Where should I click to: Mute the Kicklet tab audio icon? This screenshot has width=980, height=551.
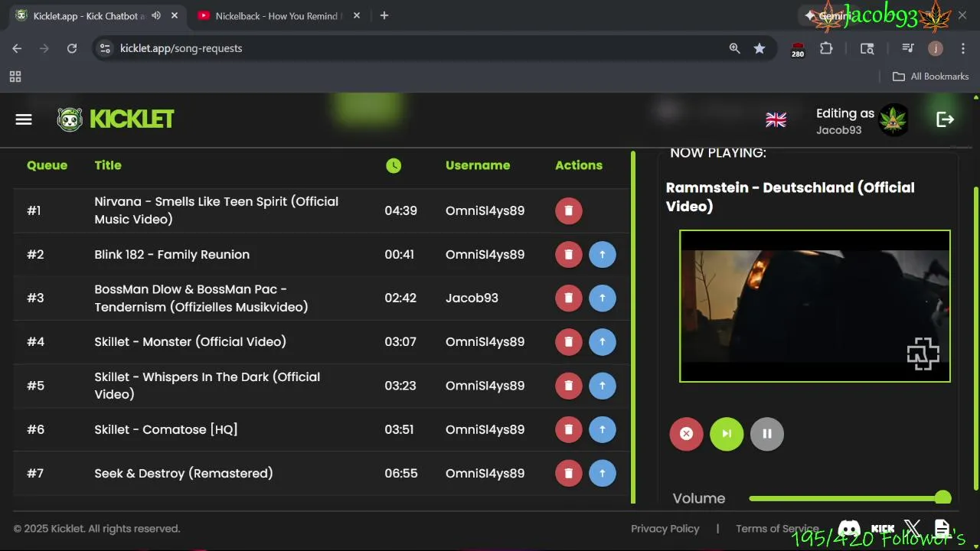point(156,15)
